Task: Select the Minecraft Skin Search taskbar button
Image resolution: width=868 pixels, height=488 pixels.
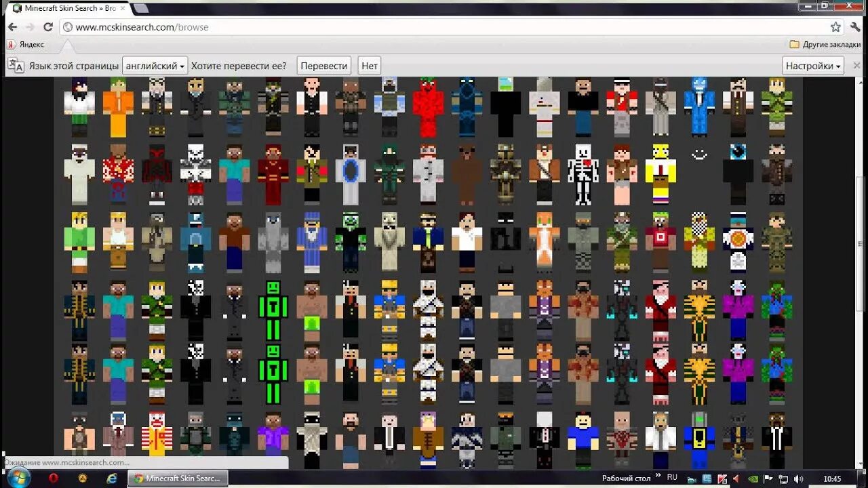Action: click(x=178, y=478)
